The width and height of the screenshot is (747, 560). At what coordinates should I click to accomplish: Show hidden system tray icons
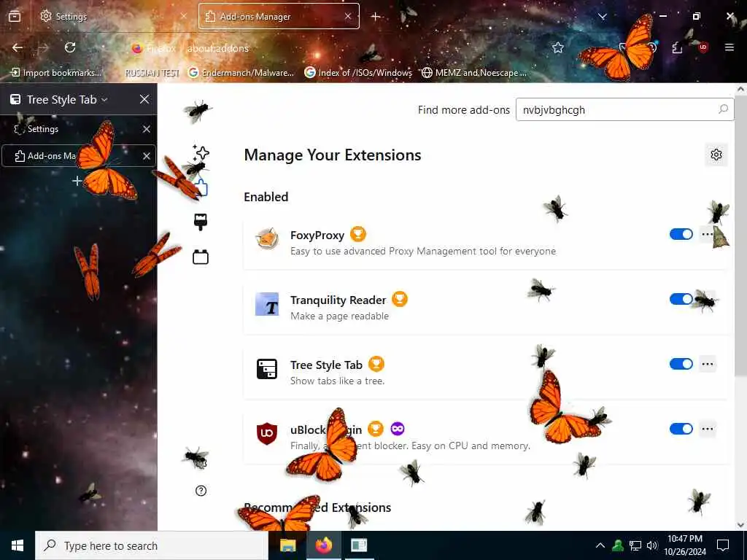tap(600, 545)
